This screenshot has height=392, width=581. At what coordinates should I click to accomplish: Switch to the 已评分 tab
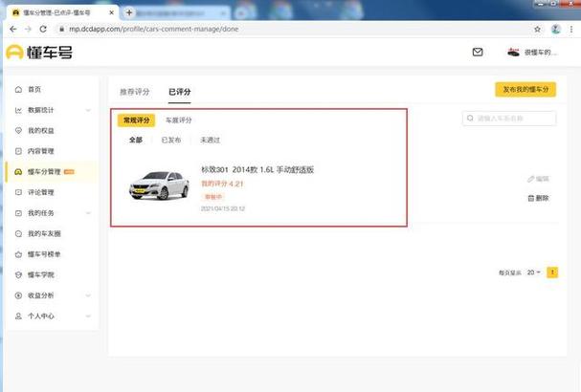pyautogui.click(x=180, y=92)
